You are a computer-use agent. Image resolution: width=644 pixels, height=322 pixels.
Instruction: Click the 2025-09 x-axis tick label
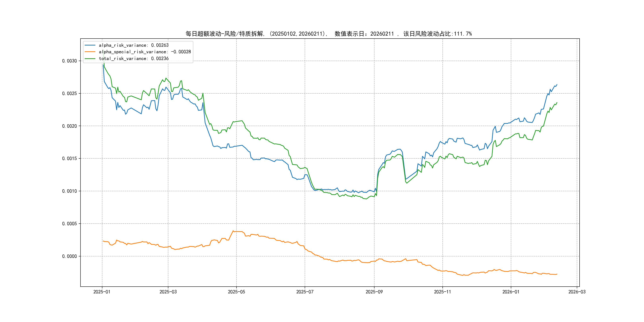374,292
